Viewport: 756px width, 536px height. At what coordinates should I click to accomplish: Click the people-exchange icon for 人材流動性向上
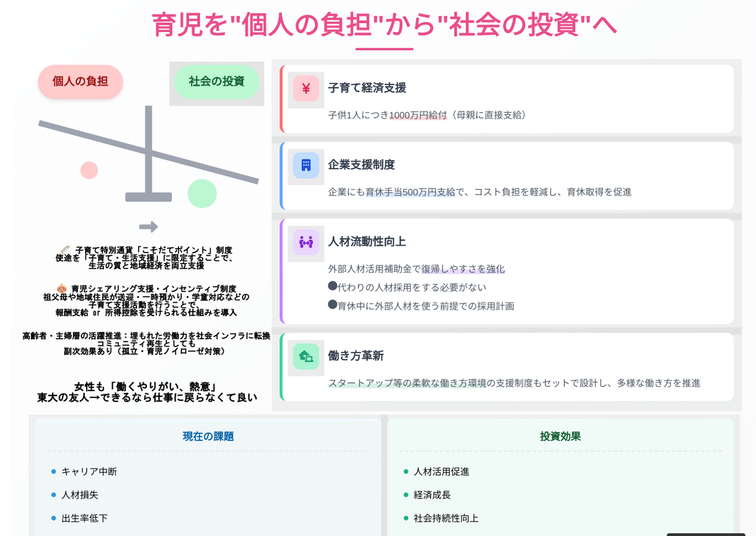coord(306,242)
